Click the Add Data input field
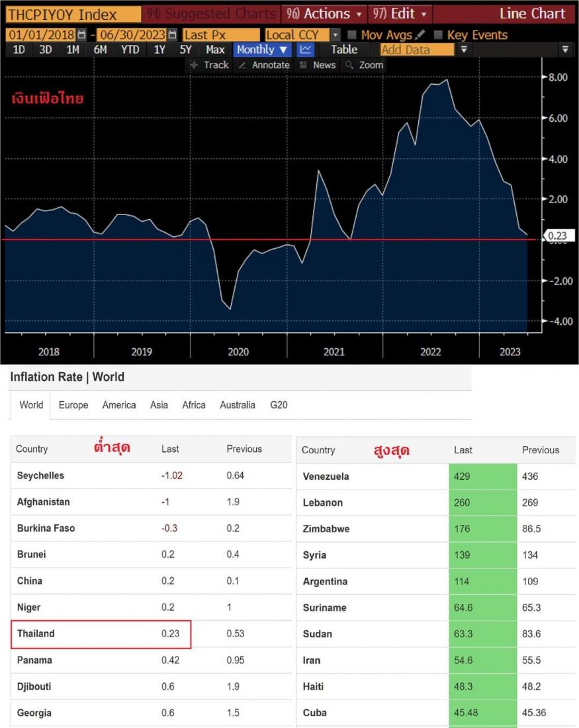This screenshot has height=728, width=579. 417,50
